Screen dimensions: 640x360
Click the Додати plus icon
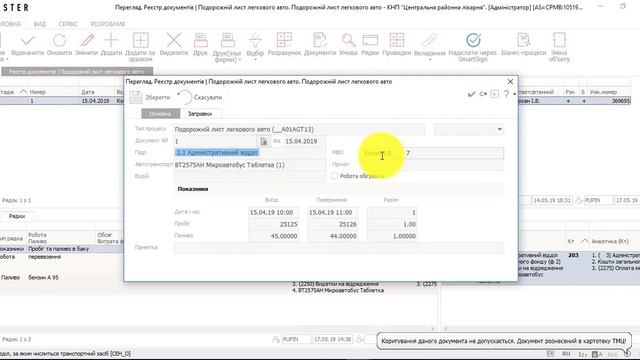(x=111, y=40)
